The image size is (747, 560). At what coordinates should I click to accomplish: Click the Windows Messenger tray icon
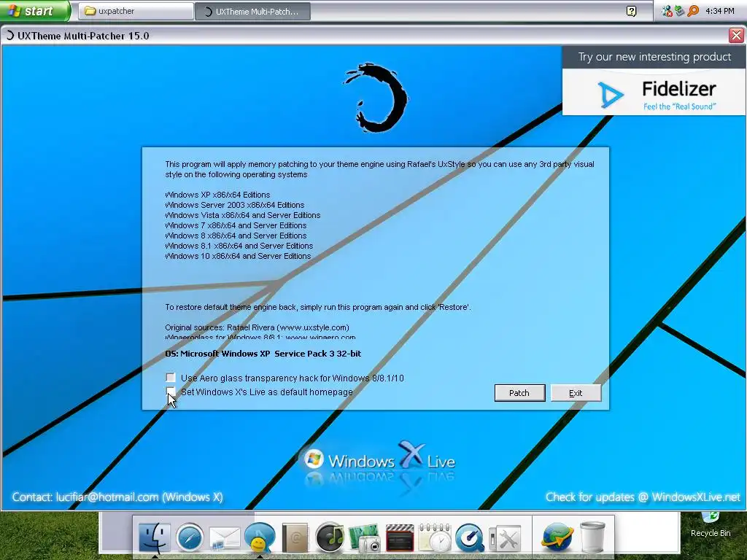point(667,11)
